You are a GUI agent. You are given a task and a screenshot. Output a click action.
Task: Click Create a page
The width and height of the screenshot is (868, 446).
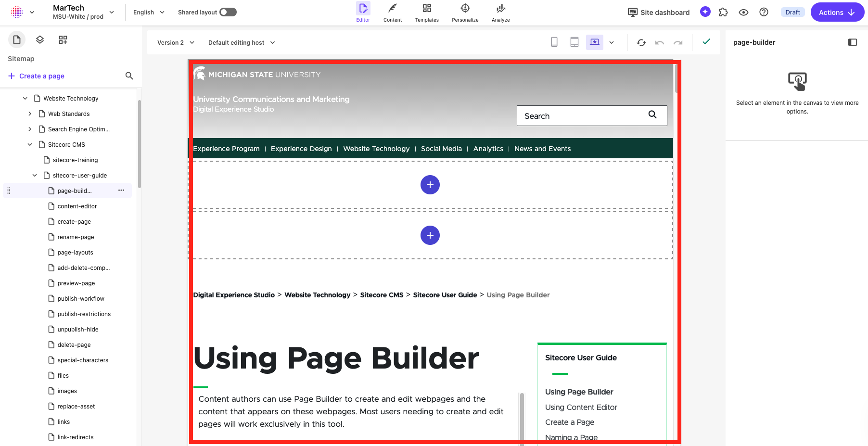[37, 76]
